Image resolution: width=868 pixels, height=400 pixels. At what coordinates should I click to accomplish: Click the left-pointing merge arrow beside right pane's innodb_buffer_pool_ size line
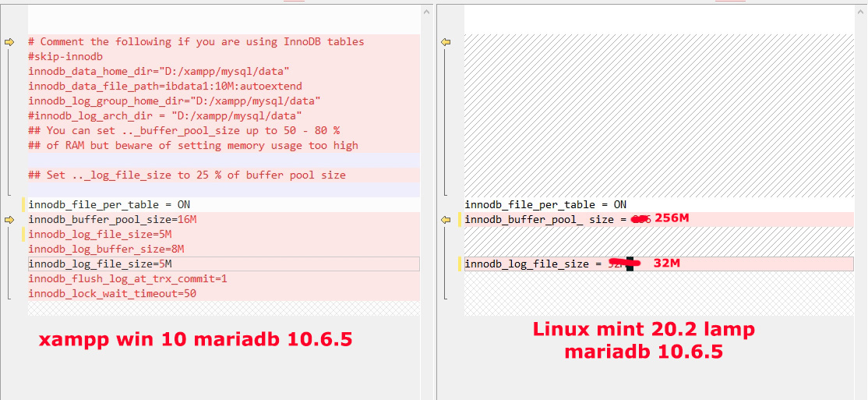click(x=446, y=220)
